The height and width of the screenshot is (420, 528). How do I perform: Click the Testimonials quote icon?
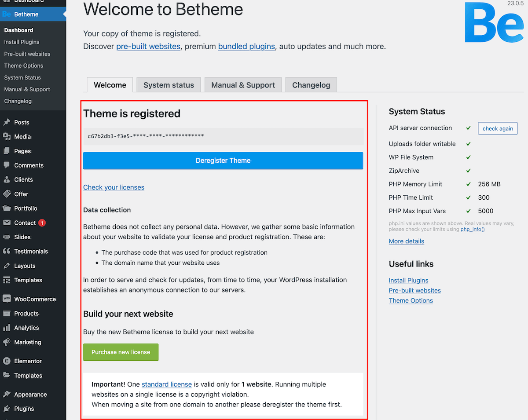pos(7,252)
